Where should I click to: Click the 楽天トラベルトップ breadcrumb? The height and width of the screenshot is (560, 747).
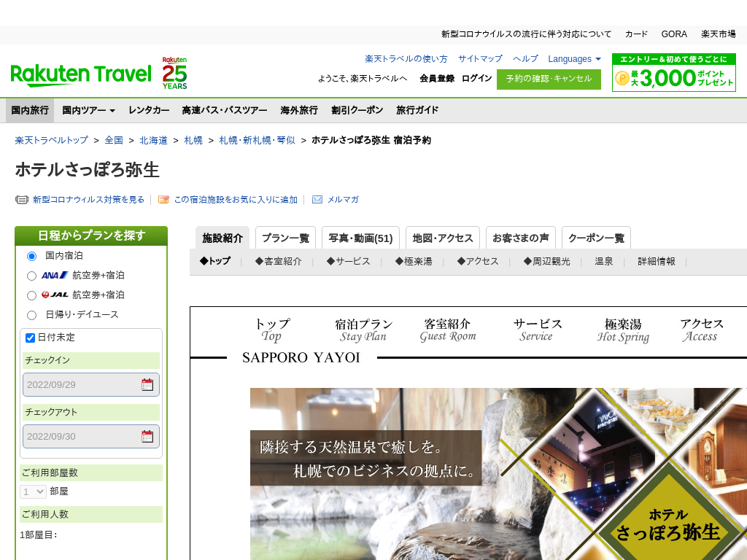pos(52,141)
